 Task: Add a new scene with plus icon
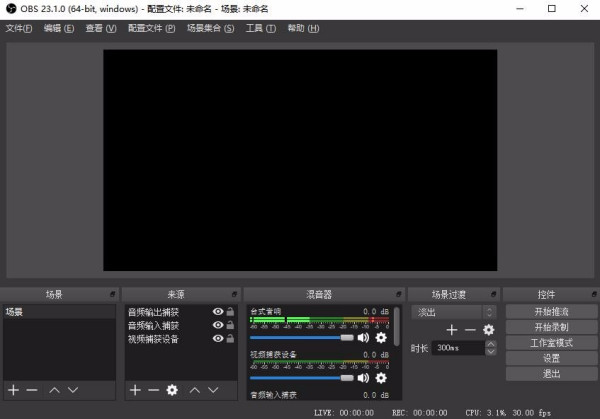click(13, 390)
